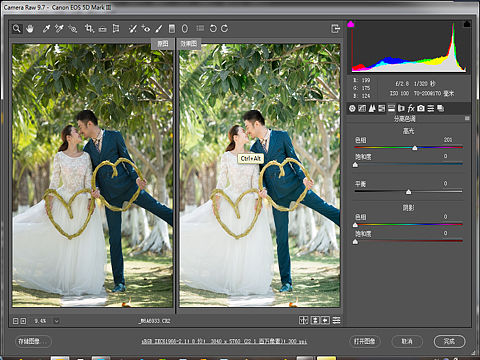Image resolution: width=480 pixels, height=360 pixels.
Task: Click the before preview photo
Action: click(92, 175)
